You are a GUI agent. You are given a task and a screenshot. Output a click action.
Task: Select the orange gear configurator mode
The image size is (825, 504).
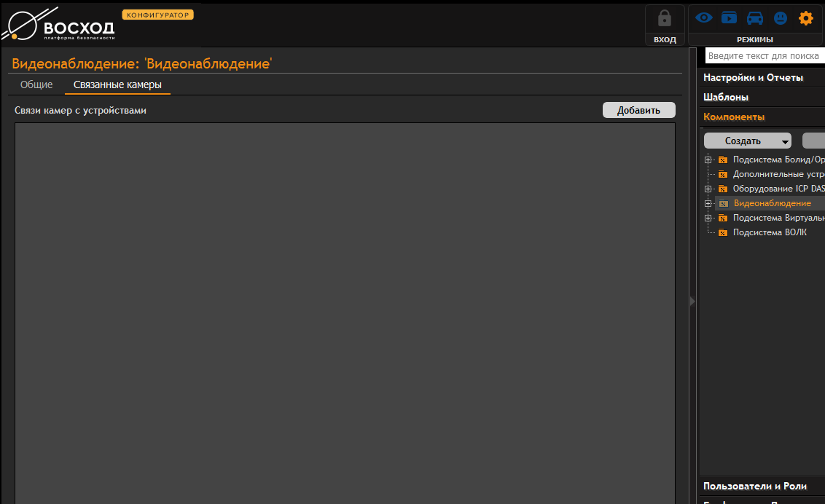[805, 18]
